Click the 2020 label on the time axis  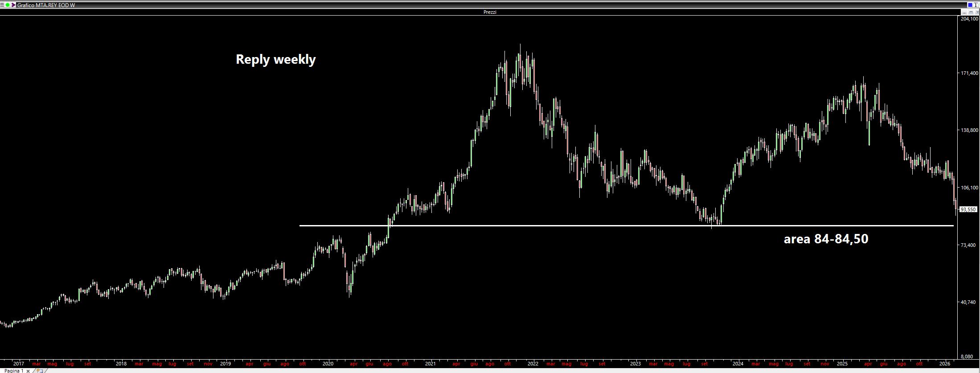pos(328,364)
